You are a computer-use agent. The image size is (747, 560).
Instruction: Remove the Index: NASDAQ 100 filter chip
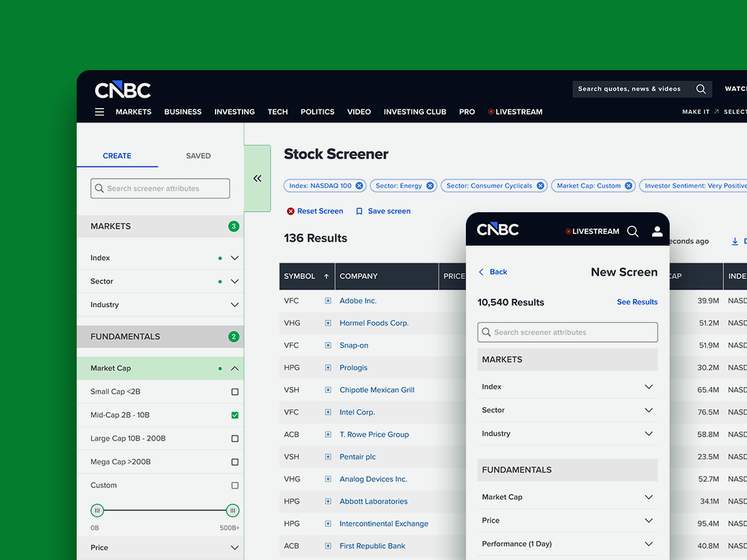[x=359, y=186]
